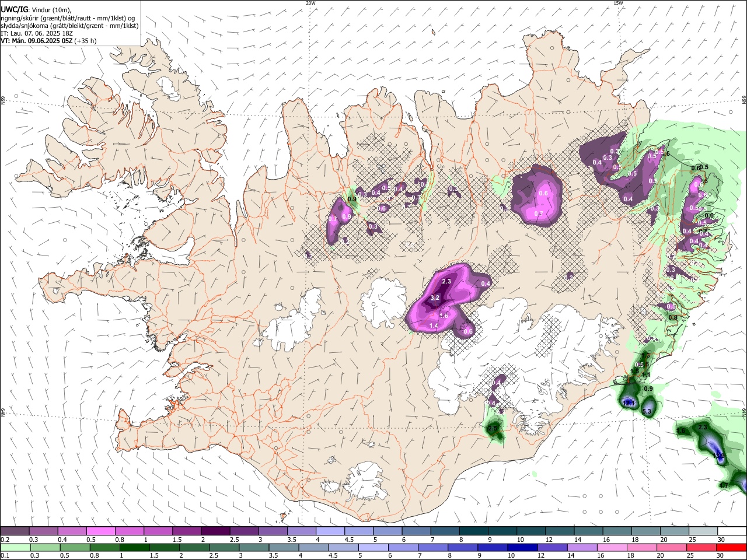
Task: Click the '0.1' label under the rain legend
Action: tap(5, 556)
